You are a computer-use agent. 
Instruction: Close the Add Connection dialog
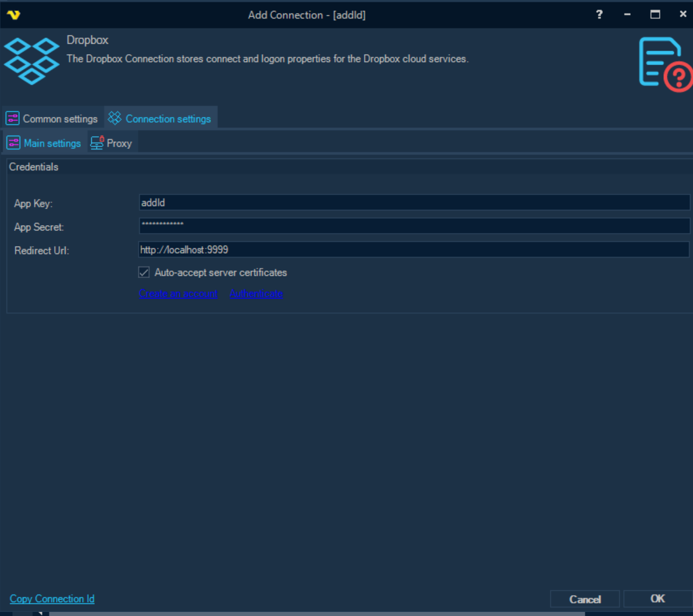(x=683, y=15)
